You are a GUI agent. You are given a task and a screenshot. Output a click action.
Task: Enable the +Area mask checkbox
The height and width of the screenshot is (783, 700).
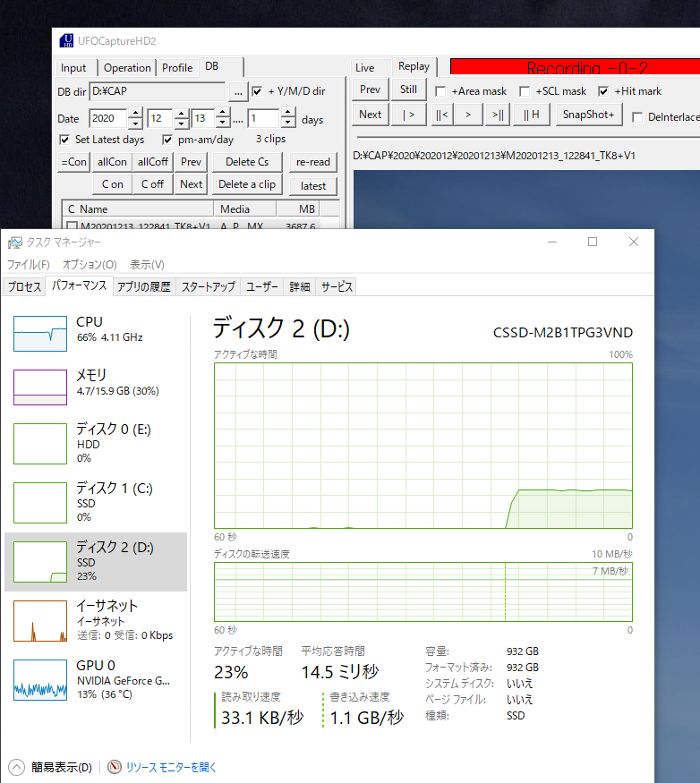440,91
